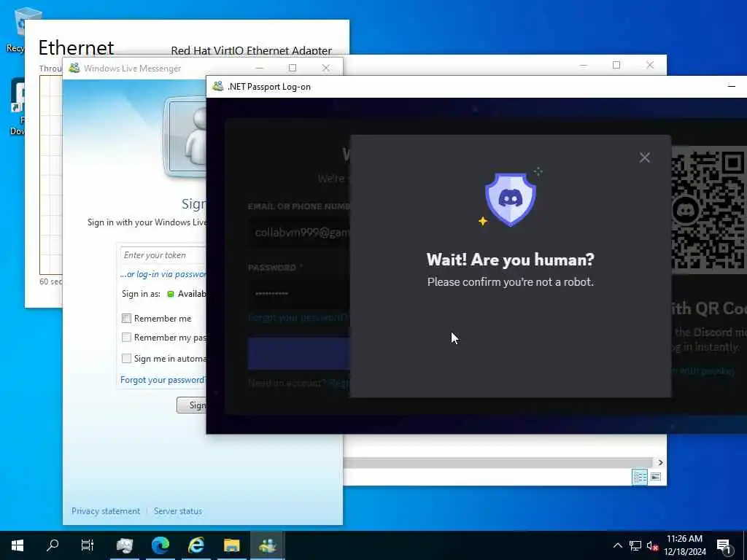Open the Task Manager taskbar icon
Image resolution: width=747 pixels, height=560 pixels.
point(124,545)
